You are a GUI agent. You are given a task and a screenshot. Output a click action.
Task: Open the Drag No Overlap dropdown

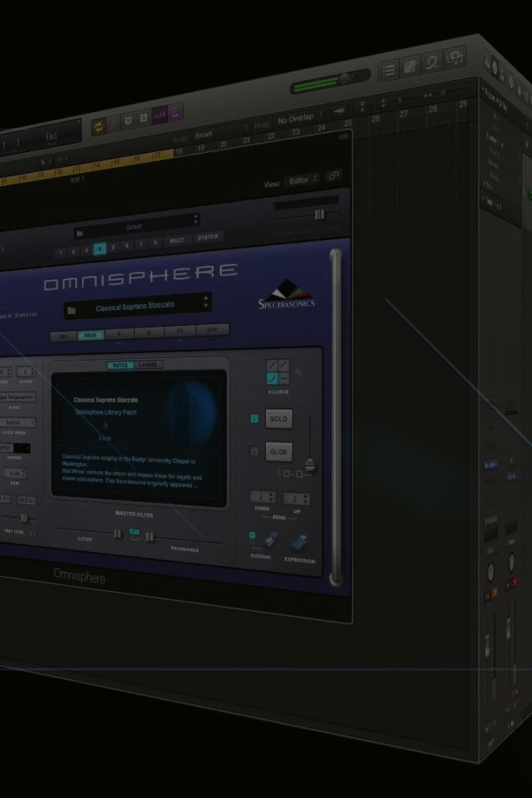pyautogui.click(x=300, y=119)
